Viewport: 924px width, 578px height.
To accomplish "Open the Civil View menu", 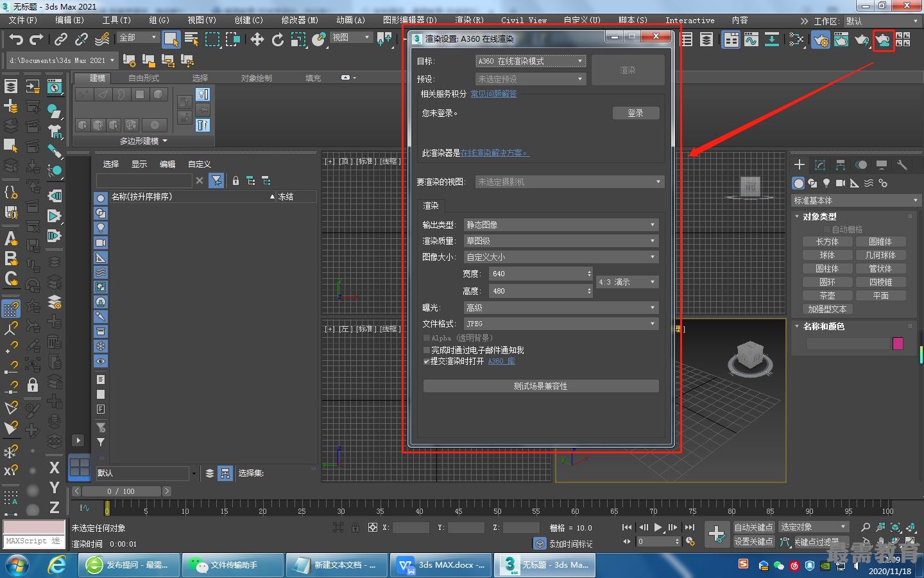I will 524,20.
